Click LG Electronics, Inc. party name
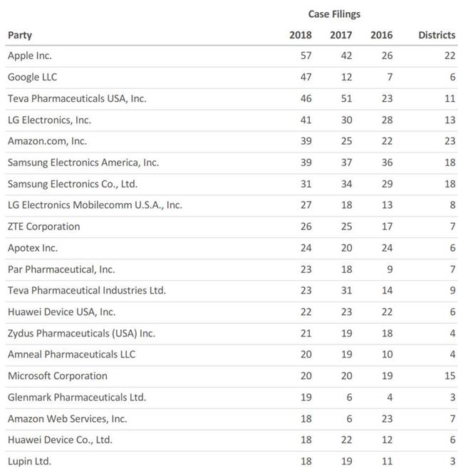The width and height of the screenshot is (458, 476). coord(49,120)
